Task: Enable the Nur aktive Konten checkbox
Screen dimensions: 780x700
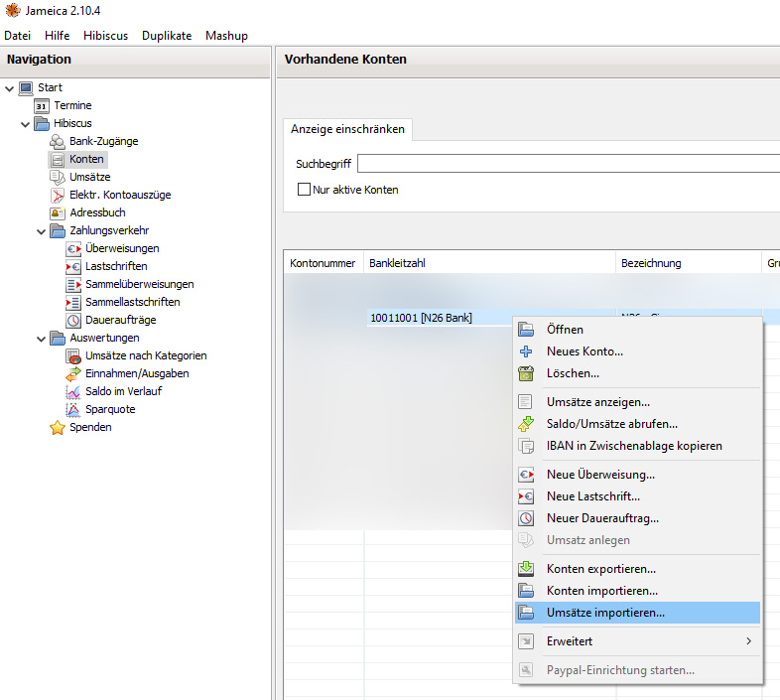Action: [304, 190]
